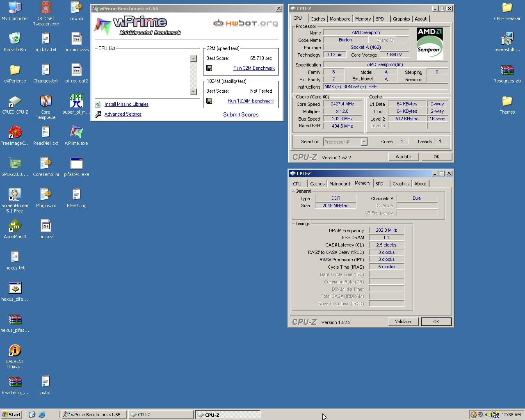The height and width of the screenshot is (420, 525).
Task: Click Install Missing Libraries link
Action: [x=126, y=104]
